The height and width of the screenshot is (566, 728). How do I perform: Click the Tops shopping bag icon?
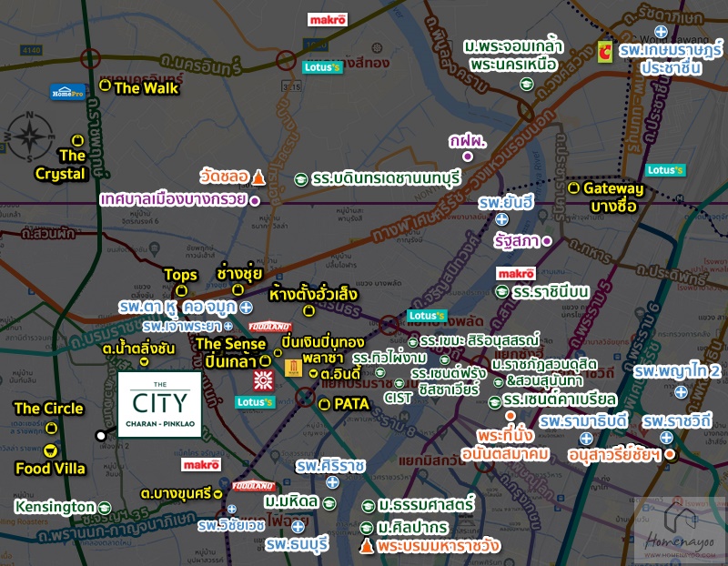click(x=181, y=290)
